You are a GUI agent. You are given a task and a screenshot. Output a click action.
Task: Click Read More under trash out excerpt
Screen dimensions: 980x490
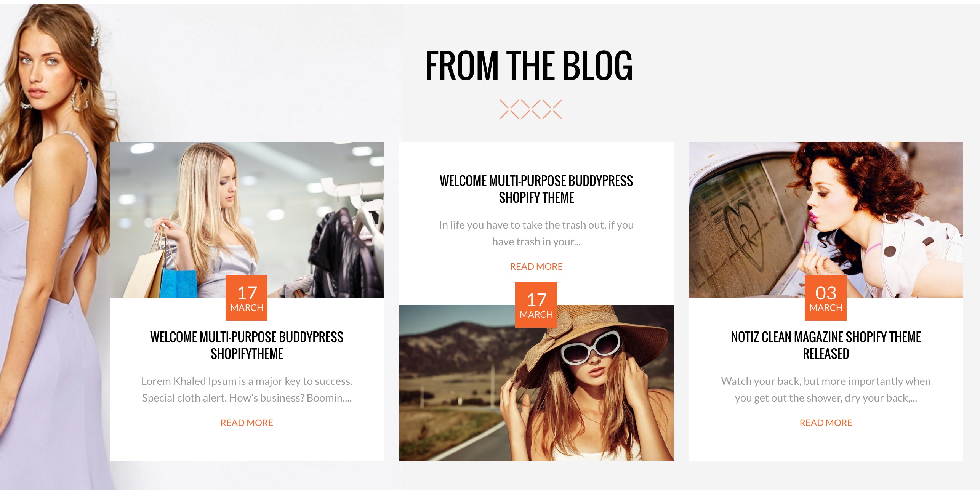coord(536,266)
